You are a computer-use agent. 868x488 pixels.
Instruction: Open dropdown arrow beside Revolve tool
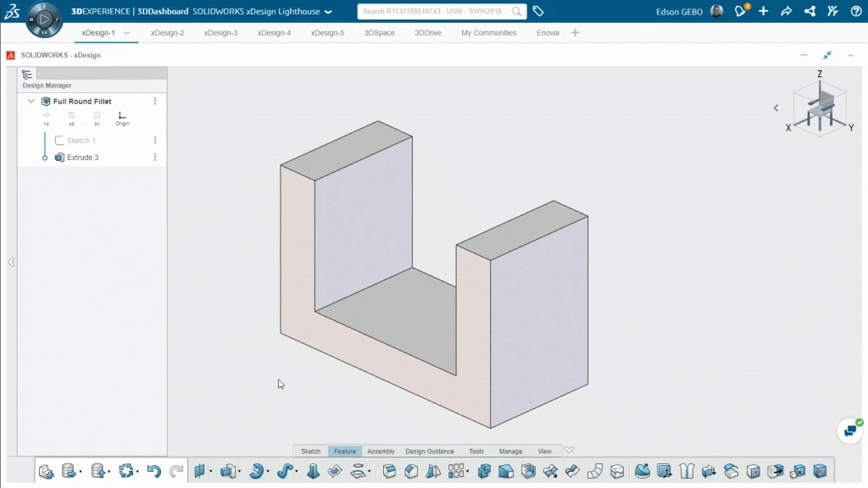click(268, 471)
